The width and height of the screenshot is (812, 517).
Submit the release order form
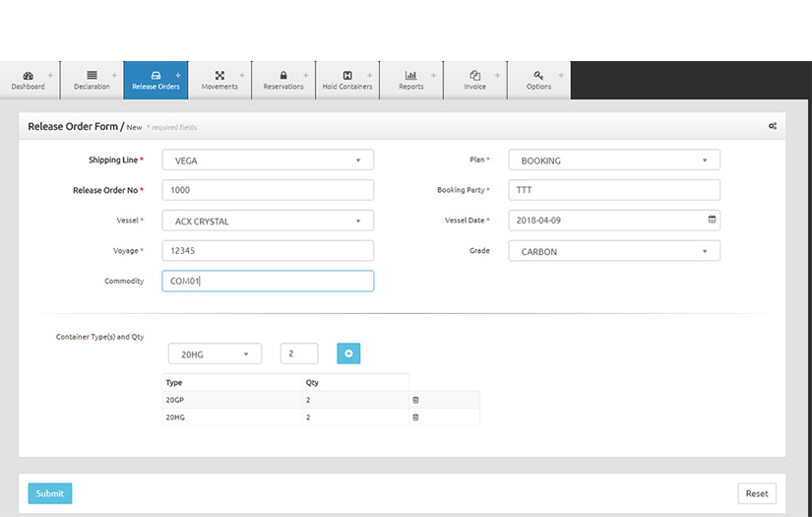50,493
